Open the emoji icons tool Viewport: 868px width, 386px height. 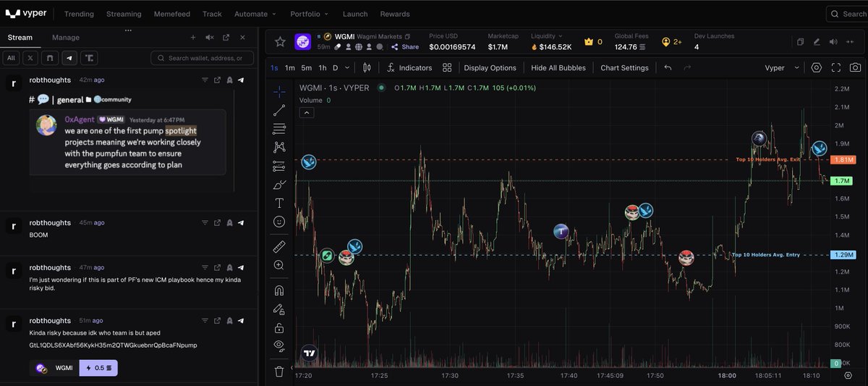[x=279, y=222]
